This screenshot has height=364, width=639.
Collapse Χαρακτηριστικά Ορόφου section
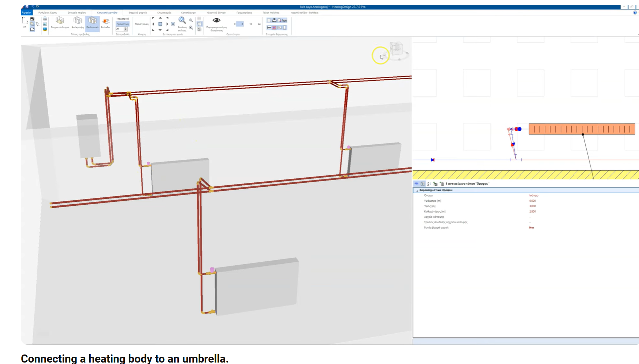click(x=417, y=190)
